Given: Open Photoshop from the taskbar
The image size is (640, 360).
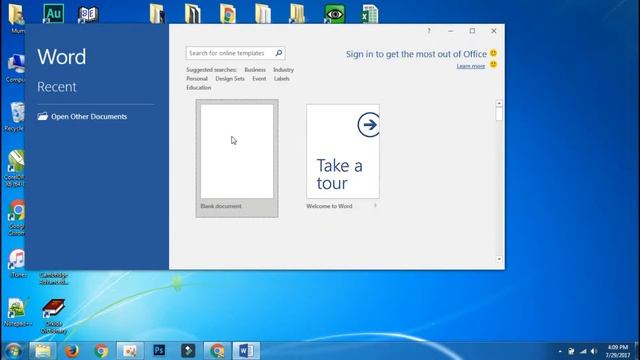Looking at the screenshot, I should pos(159,351).
